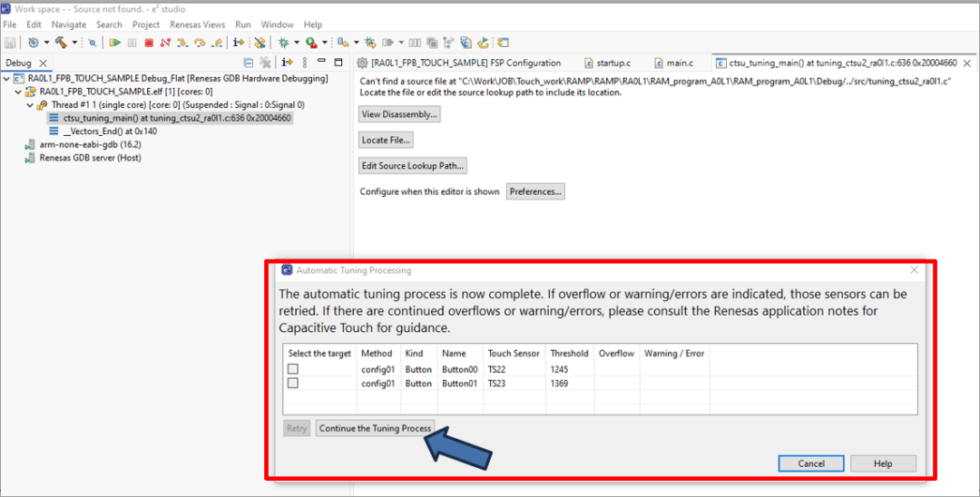Select the ctsu_tuning_main() stack frame

tap(170, 118)
